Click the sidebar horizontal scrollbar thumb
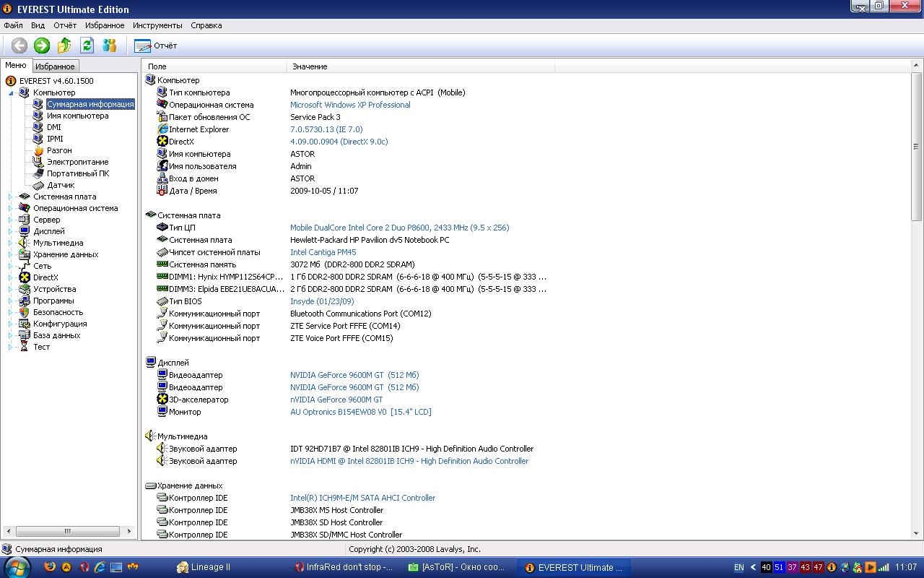The height and width of the screenshot is (578, 924). tap(67, 531)
